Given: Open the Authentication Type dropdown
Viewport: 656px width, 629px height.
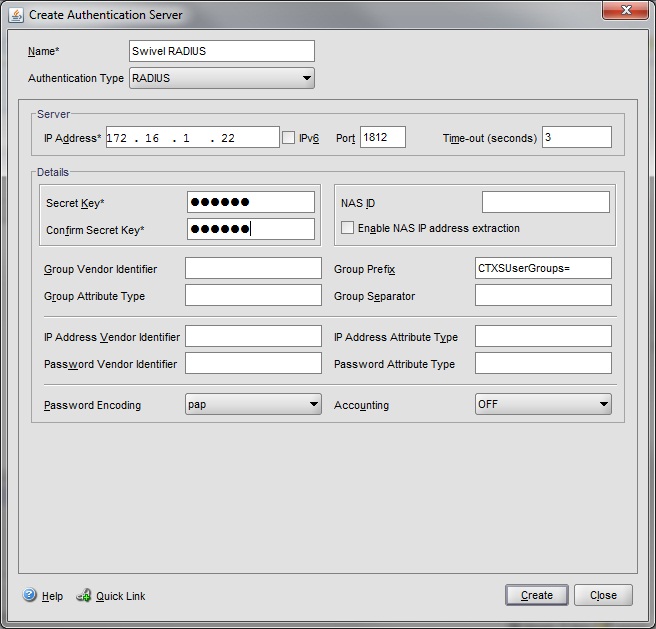Looking at the screenshot, I should [x=222, y=78].
